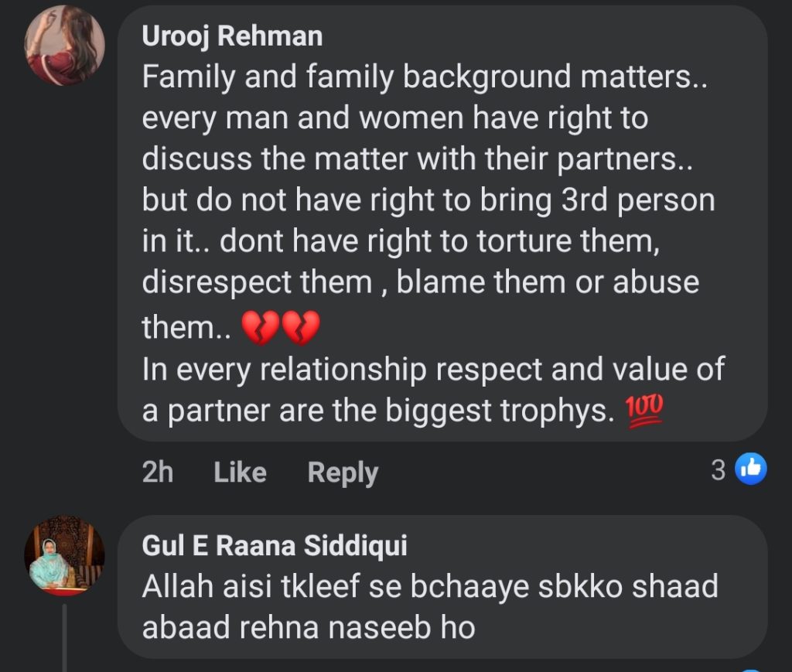Open Urooj Rehman's profile picture

pyautogui.click(x=65, y=46)
